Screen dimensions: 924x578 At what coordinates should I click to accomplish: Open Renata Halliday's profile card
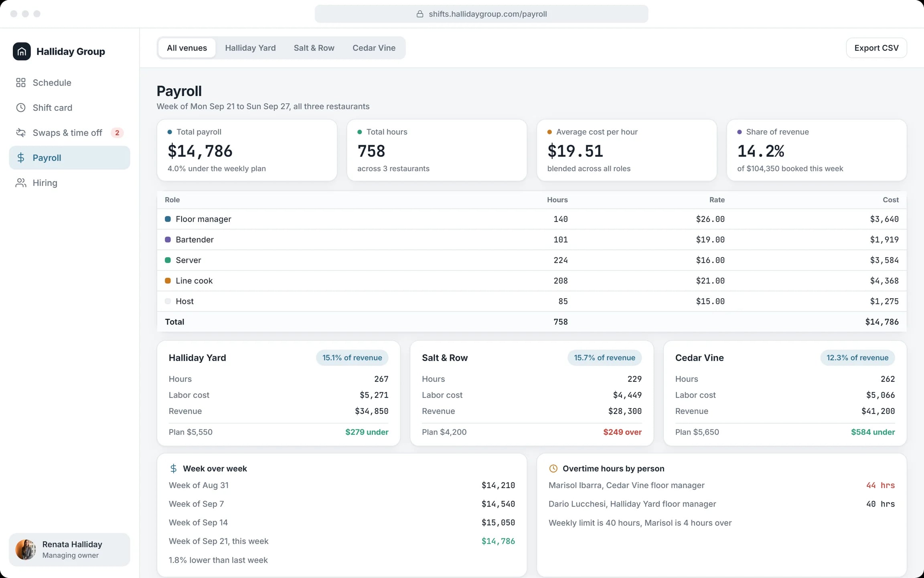(69, 550)
